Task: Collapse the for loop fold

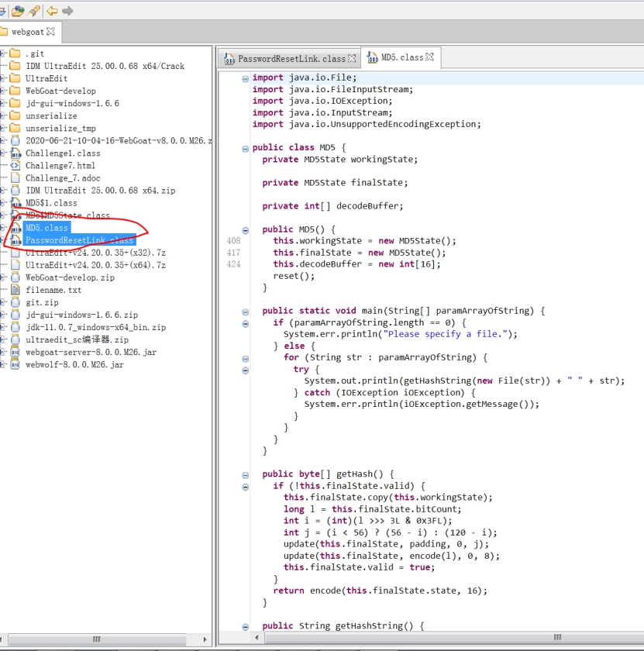Action: (245, 359)
